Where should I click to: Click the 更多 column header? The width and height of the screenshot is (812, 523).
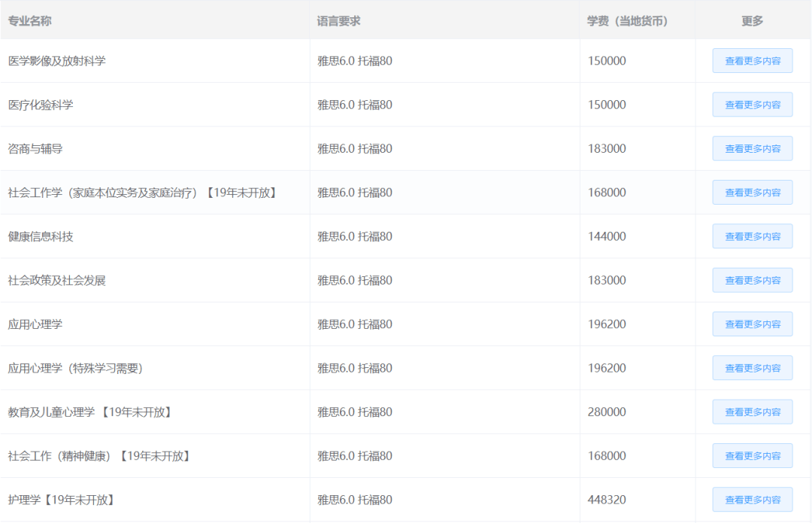point(752,21)
